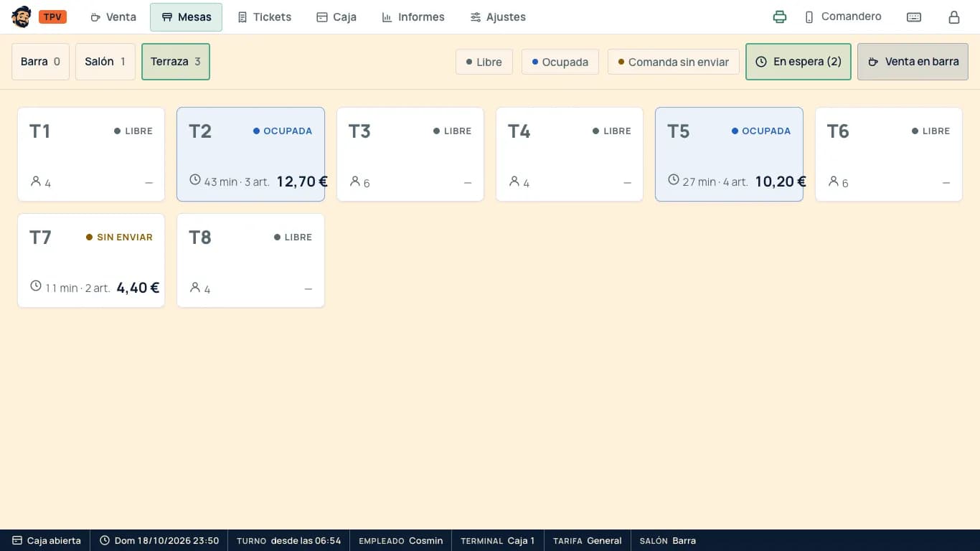Open the Informes menu tab
Viewport: 980px width, 551px height.
[413, 17]
